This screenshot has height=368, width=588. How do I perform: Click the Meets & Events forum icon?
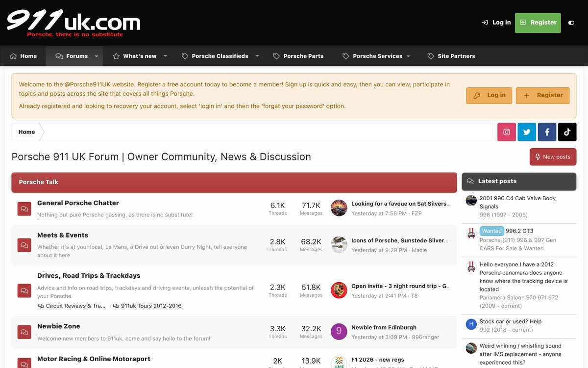pos(24,245)
